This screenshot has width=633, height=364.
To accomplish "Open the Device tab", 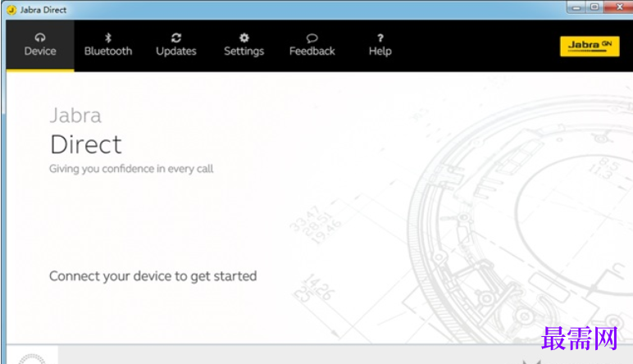I will pos(40,45).
